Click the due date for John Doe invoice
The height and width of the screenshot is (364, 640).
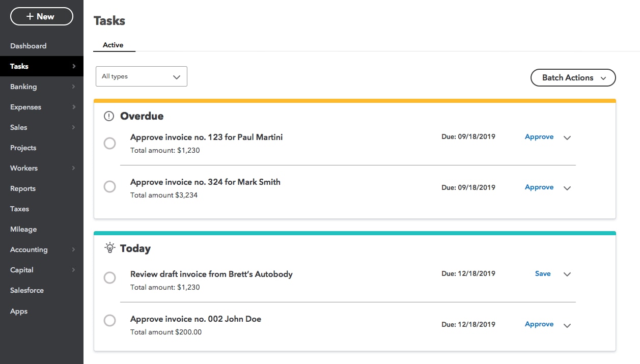468,324
